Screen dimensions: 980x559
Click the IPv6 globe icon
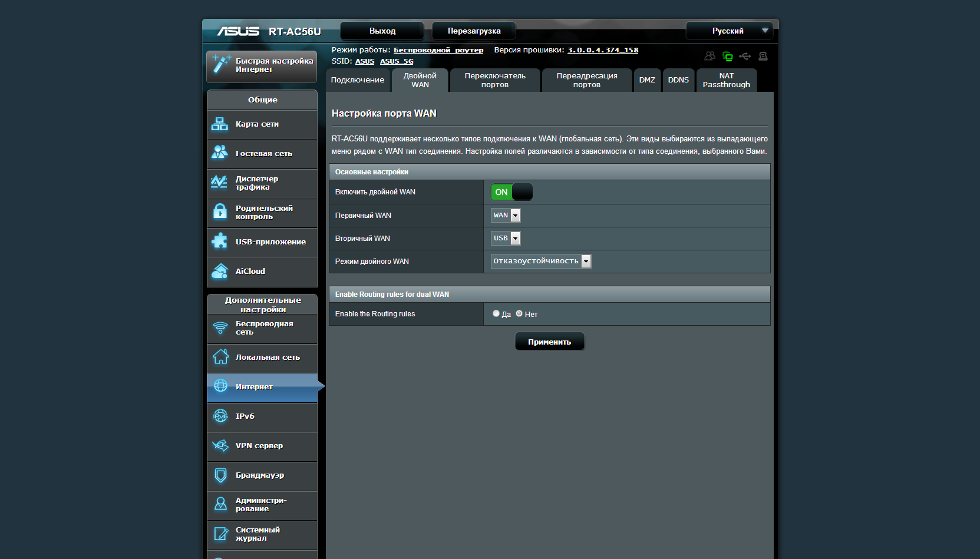tap(220, 416)
